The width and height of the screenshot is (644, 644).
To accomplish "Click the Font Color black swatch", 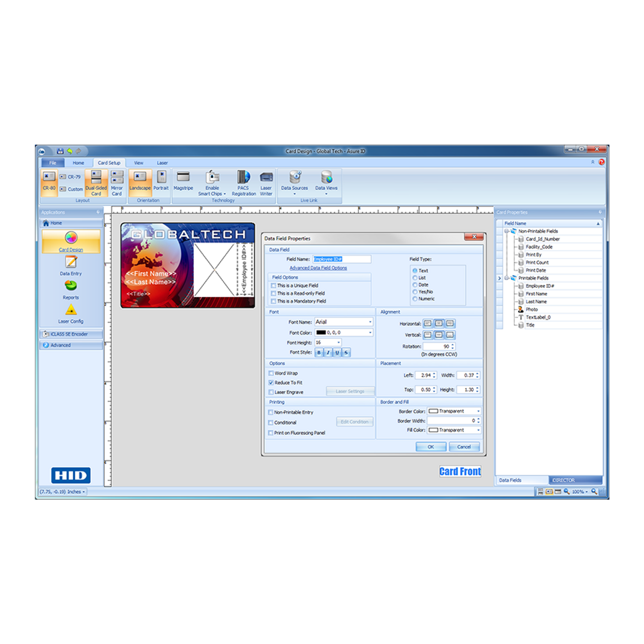I will [321, 333].
